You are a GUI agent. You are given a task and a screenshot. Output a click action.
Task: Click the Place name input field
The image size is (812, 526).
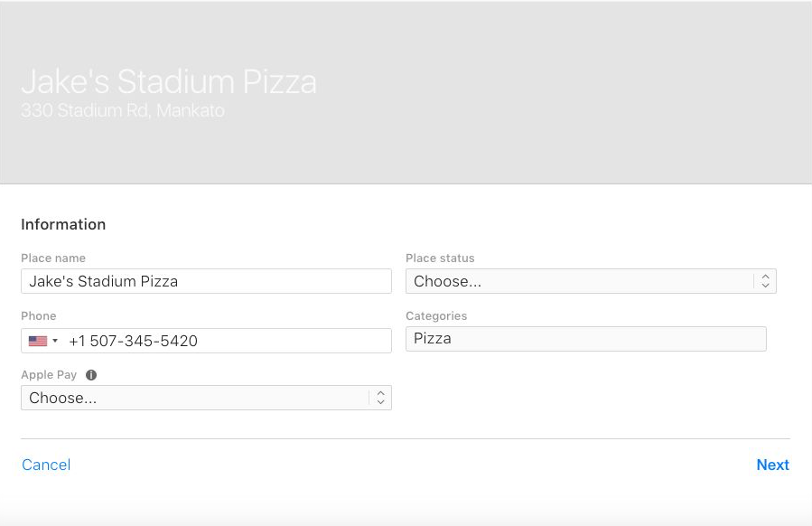206,281
